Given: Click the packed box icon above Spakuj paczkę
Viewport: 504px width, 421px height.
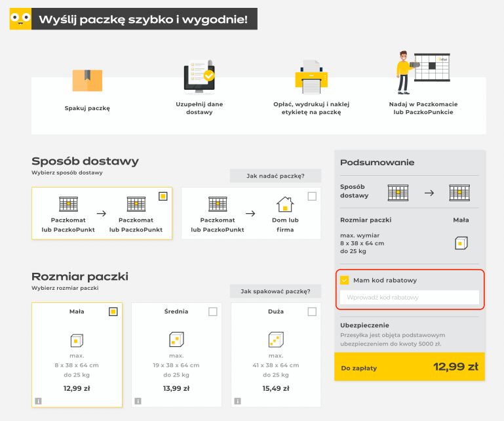Looking at the screenshot, I should 87,81.
